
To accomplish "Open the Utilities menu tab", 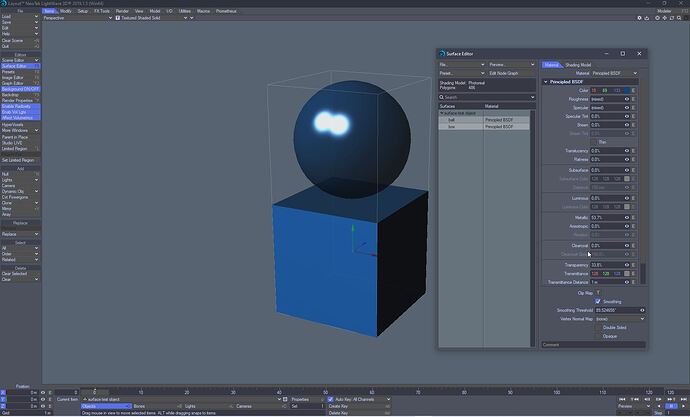I will point(184,11).
